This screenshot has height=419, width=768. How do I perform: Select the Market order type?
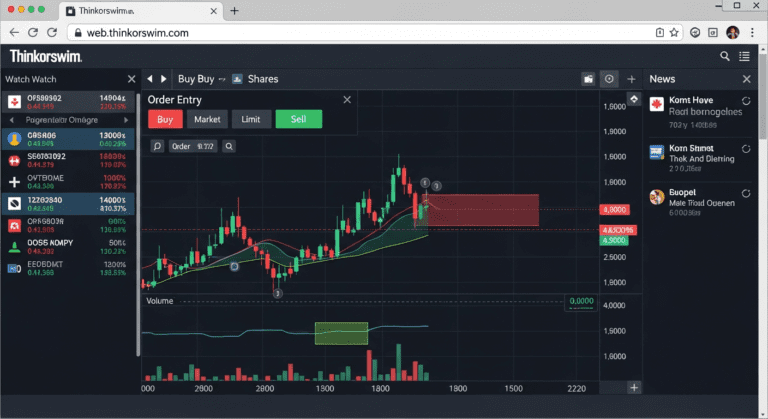point(207,119)
